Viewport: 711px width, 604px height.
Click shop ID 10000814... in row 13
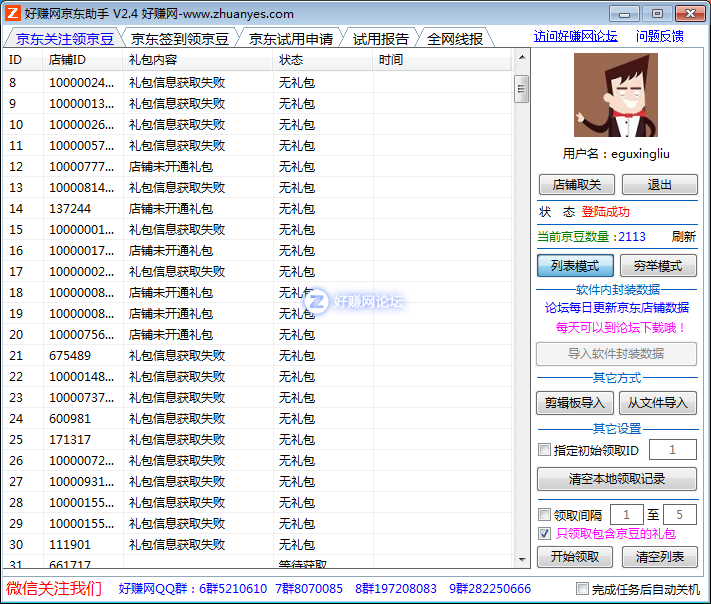[82, 188]
